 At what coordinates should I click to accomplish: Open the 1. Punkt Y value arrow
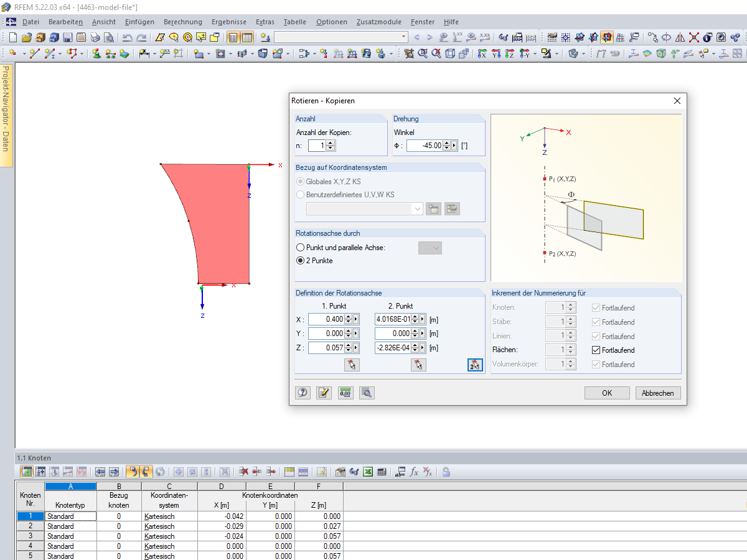coord(356,334)
